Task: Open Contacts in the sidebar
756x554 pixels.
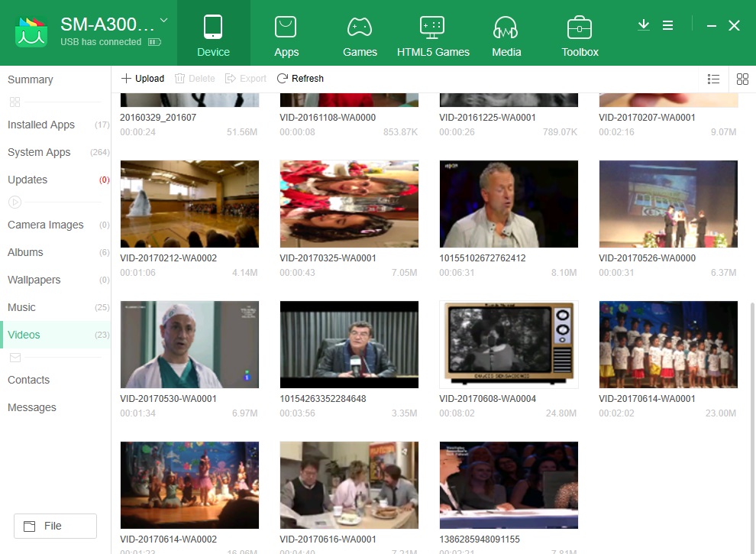Action: click(28, 380)
